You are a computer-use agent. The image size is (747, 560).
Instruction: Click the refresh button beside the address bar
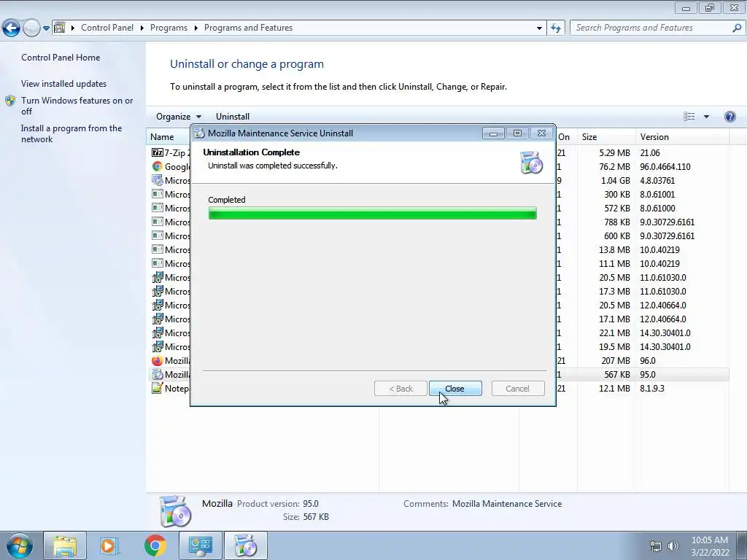[x=555, y=28]
